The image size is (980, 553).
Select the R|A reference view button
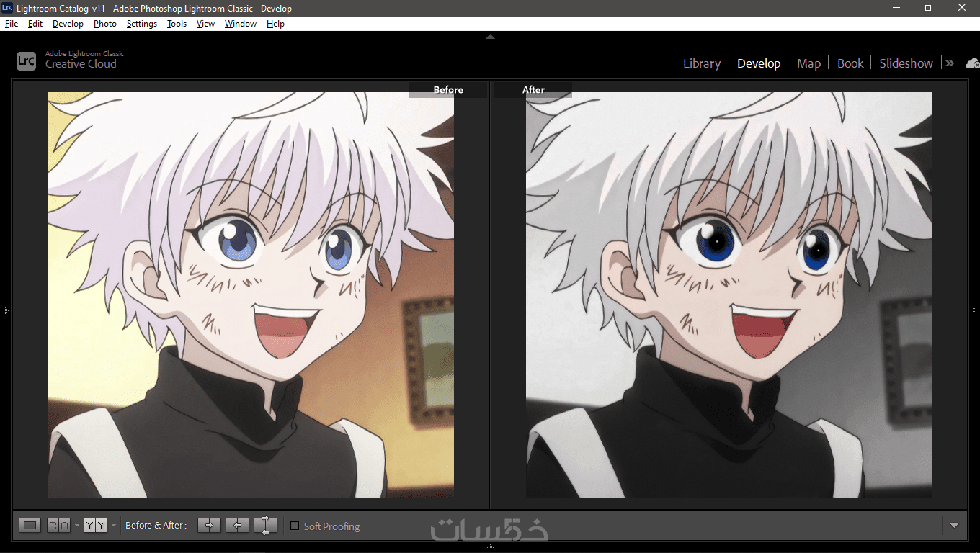click(x=58, y=526)
